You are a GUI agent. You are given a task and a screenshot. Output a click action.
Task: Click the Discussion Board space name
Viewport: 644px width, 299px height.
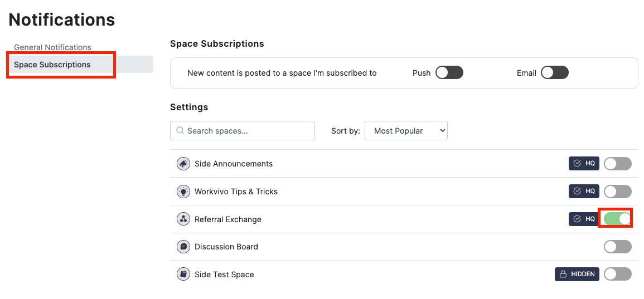[x=226, y=247]
